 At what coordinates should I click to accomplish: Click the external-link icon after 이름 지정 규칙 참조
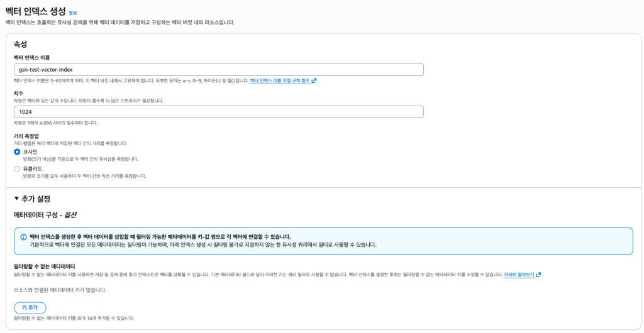coord(314,81)
